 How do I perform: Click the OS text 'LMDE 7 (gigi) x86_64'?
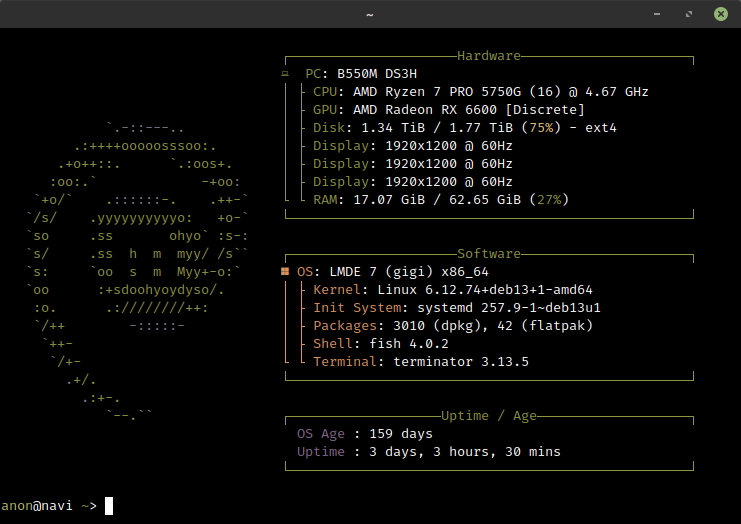409,272
